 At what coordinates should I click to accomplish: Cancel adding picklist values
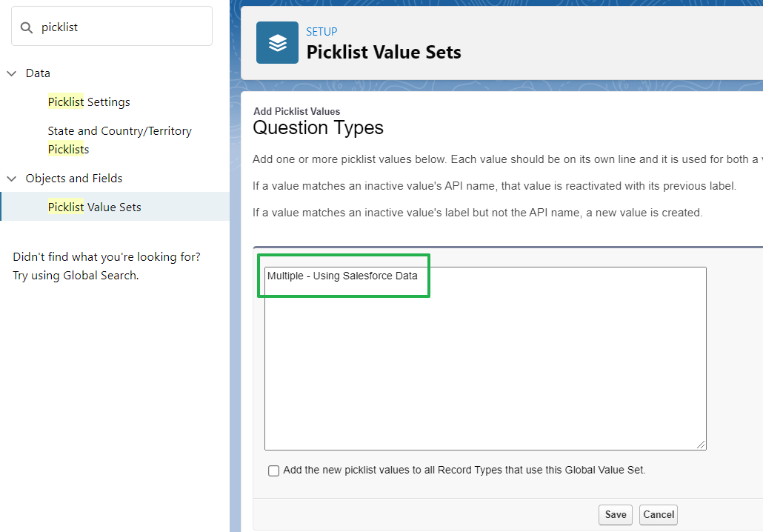[658, 514]
